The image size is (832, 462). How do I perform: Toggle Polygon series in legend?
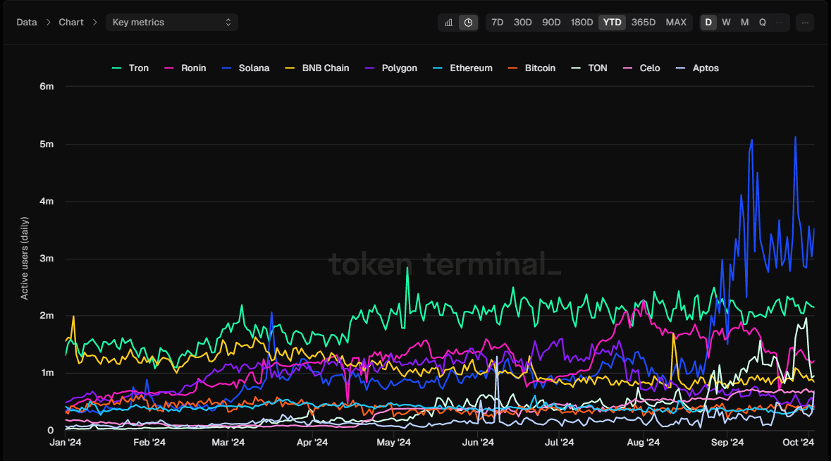click(x=391, y=68)
